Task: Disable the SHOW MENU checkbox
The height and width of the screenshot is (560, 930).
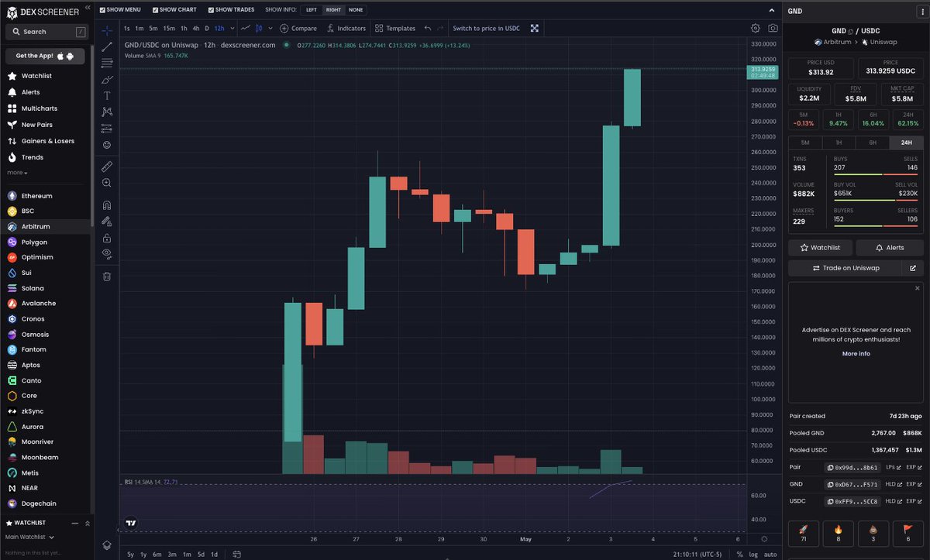Action: pyautogui.click(x=103, y=9)
